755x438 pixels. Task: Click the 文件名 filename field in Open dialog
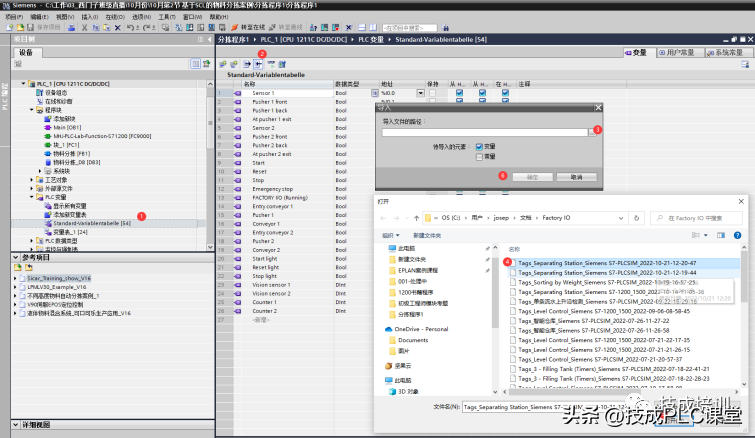(x=559, y=407)
